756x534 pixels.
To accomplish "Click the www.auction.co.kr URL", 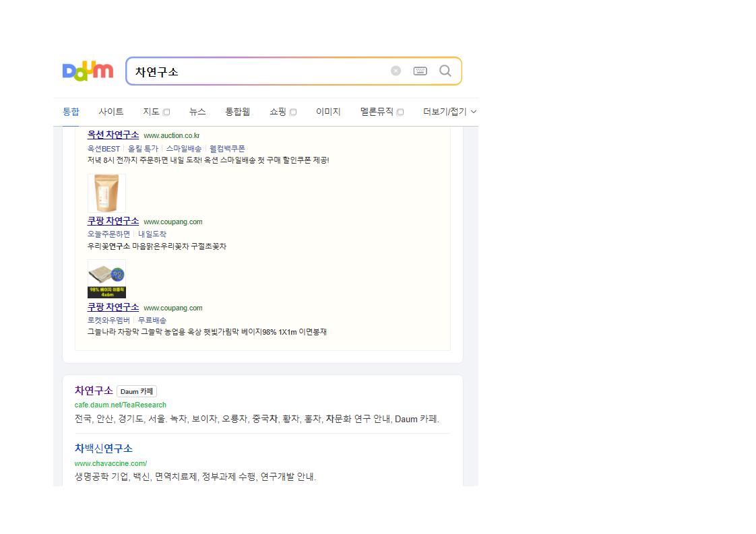I will [x=172, y=136].
